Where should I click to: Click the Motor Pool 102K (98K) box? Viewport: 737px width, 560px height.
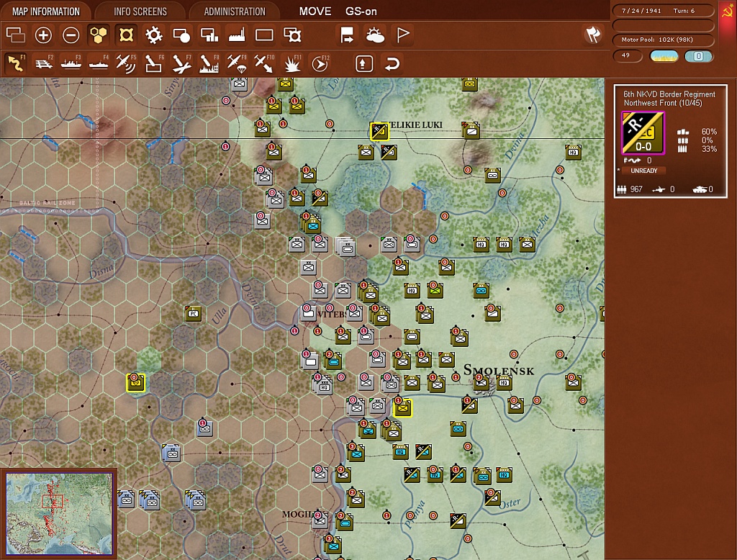[663, 40]
